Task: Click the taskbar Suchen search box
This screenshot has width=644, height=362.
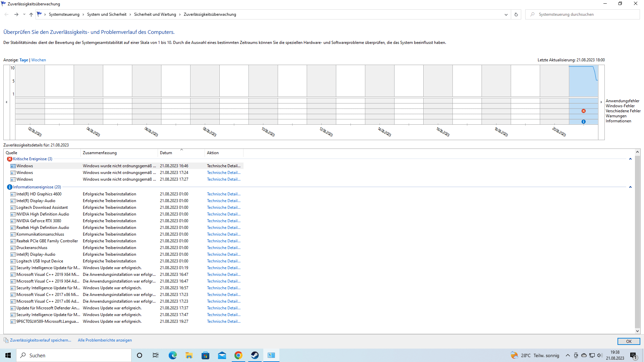Action: pos(74,355)
